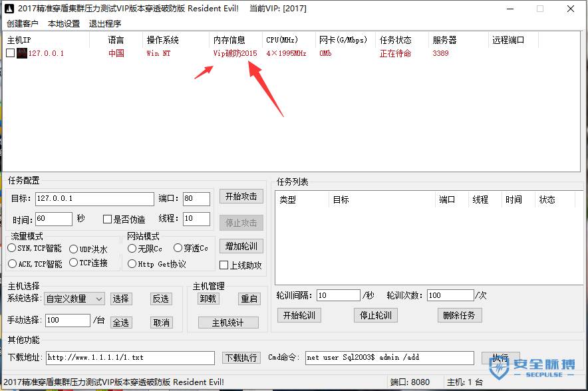Screen dimensions: 588x391
Task: Click the 重启 restart button under 主机管理
Action: pyautogui.click(x=249, y=299)
